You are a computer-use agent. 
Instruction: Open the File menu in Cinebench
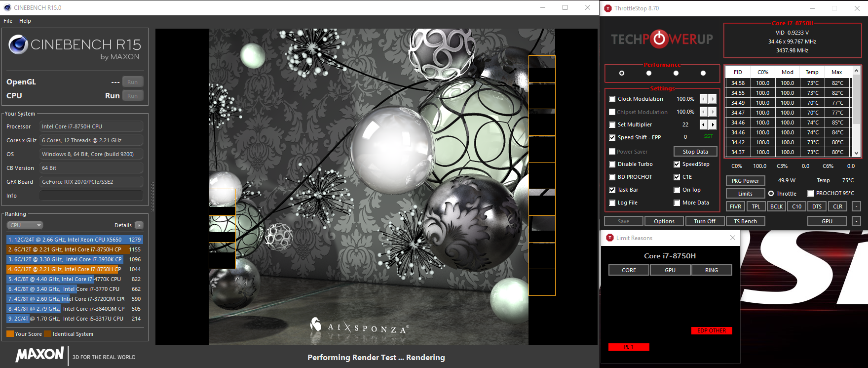(8, 21)
